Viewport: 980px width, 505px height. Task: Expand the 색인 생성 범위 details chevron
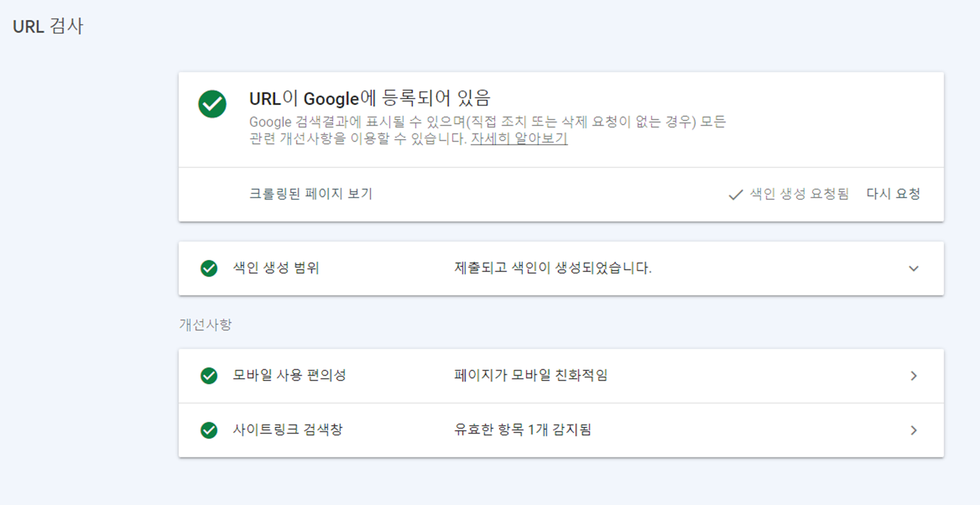pyautogui.click(x=913, y=268)
